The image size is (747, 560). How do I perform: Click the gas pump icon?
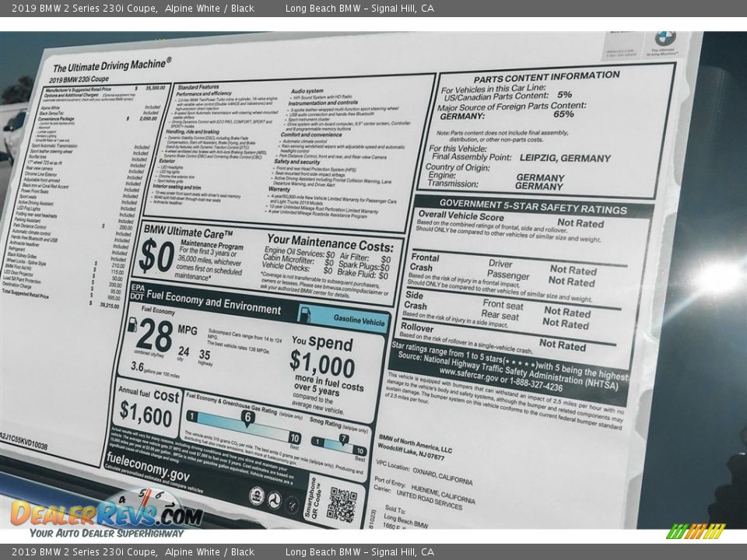(306, 314)
